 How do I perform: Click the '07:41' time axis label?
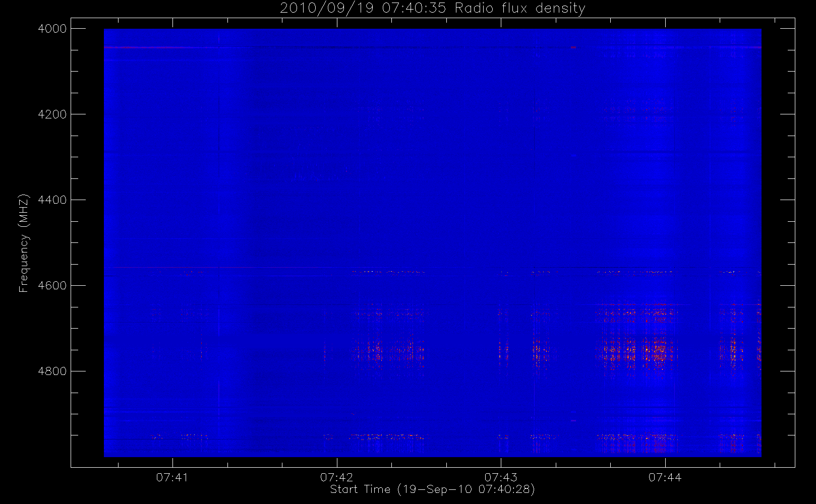coord(172,477)
